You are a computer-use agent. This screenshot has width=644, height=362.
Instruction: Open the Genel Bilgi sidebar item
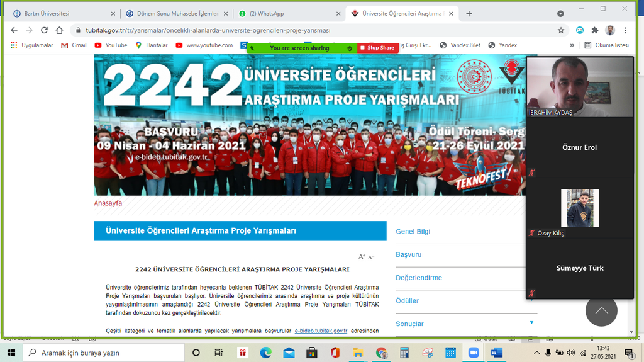[413, 232]
